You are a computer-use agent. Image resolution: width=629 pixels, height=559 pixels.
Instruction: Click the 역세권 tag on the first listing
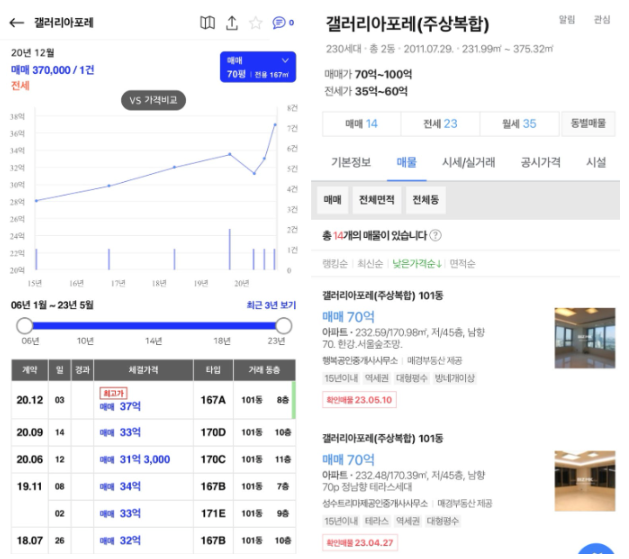coord(376,378)
